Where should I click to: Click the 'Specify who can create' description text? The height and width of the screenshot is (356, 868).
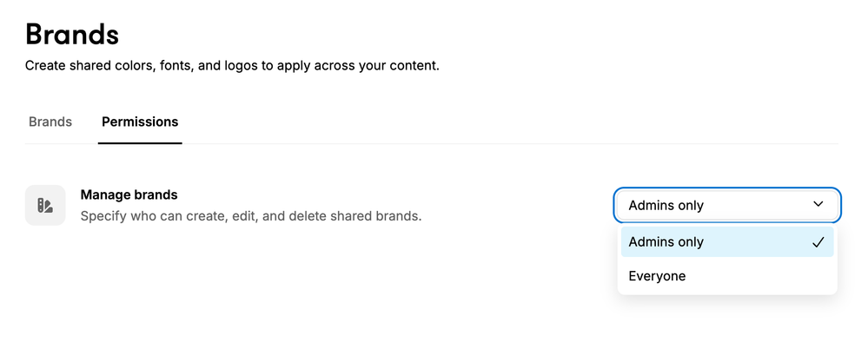coord(251,215)
